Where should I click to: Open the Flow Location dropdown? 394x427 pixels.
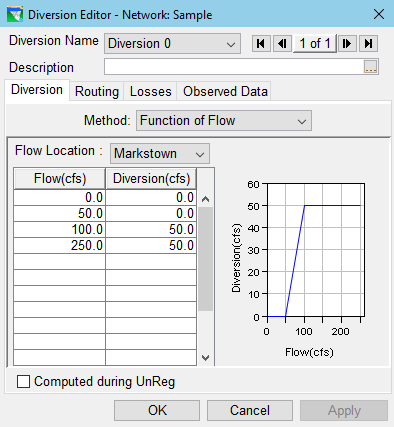coord(160,154)
